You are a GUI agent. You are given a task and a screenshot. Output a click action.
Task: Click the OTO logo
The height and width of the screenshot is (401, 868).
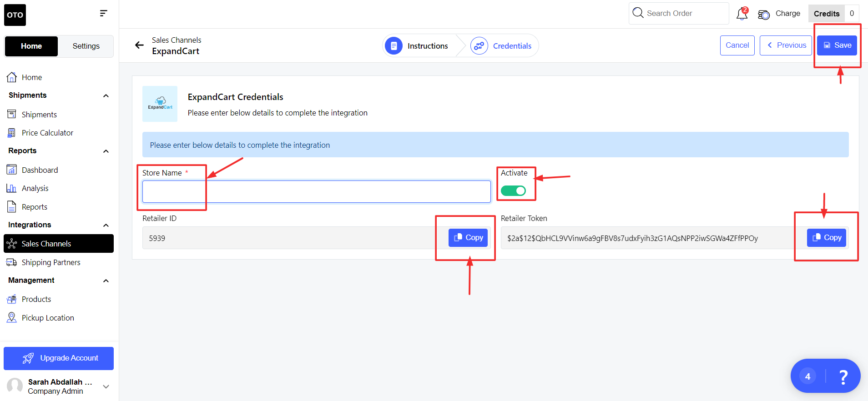click(x=15, y=15)
